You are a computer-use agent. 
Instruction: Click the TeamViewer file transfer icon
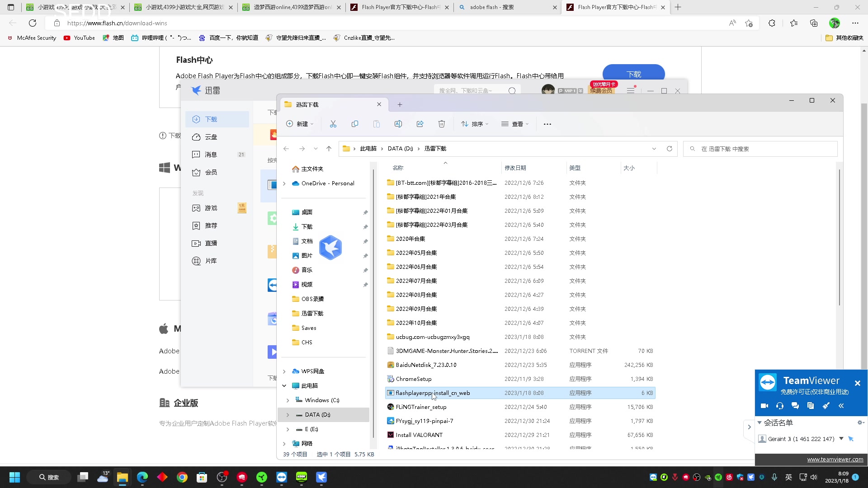811,406
